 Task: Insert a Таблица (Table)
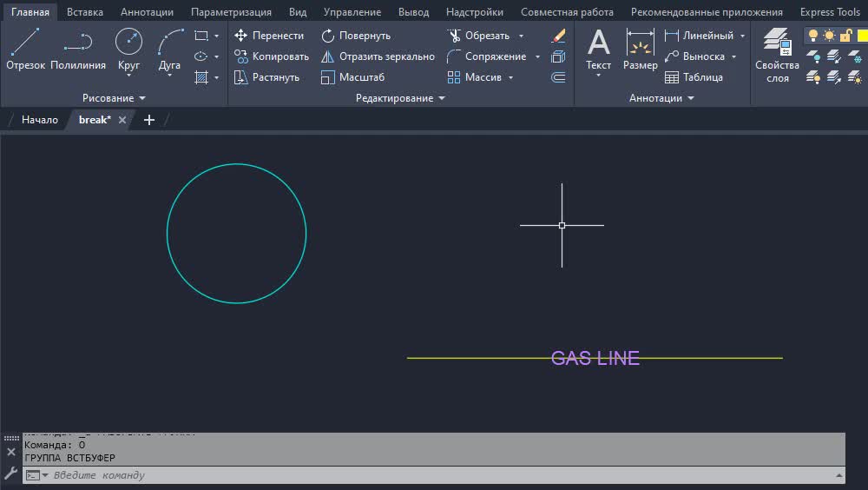tap(694, 77)
